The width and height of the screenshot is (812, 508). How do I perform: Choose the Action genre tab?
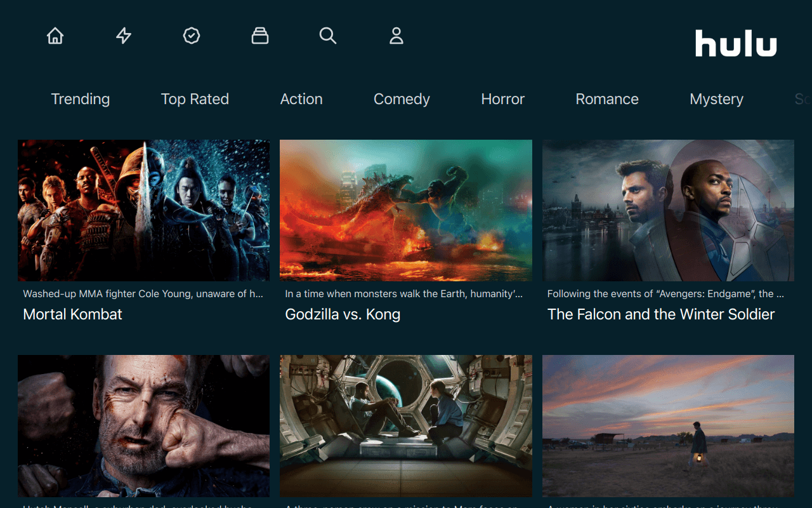301,99
